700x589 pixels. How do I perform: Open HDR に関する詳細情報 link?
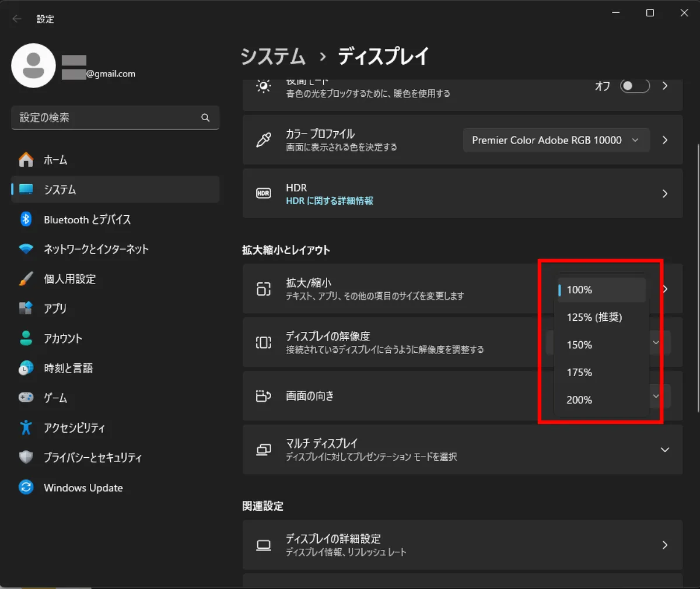coord(330,201)
